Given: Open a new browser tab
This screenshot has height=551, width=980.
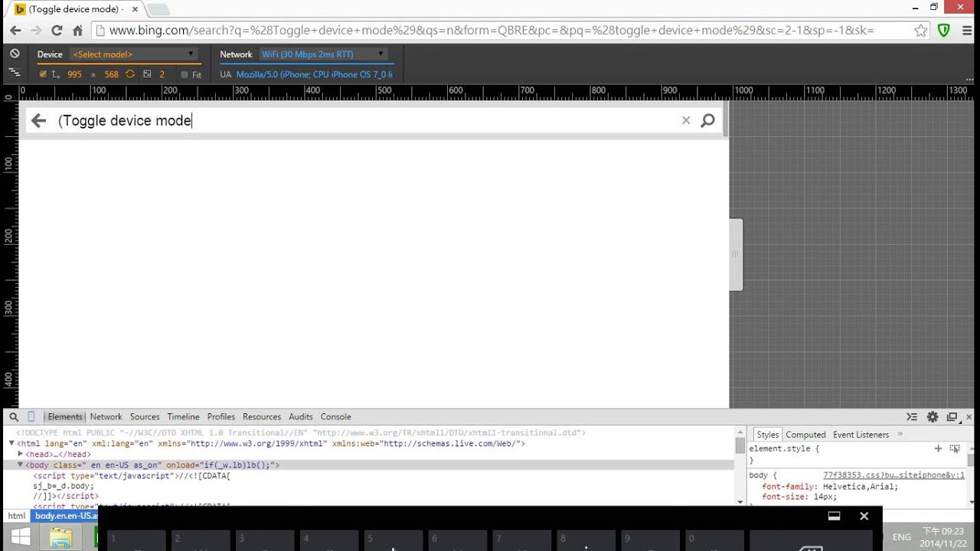Looking at the screenshot, I should coord(158,10).
